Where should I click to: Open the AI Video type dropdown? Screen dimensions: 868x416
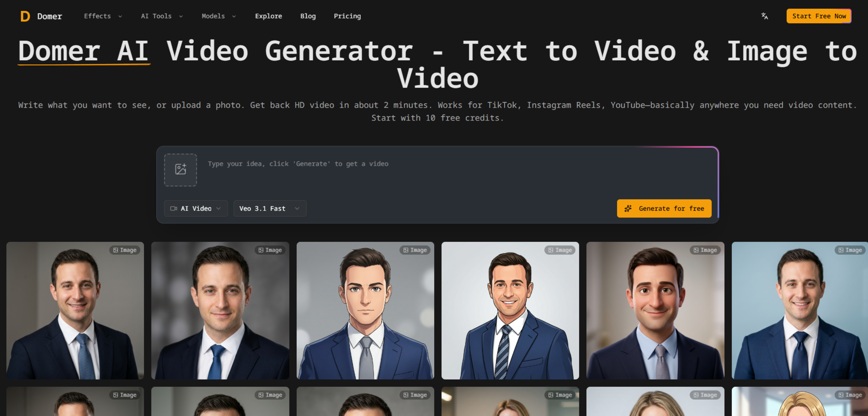pyautogui.click(x=196, y=209)
